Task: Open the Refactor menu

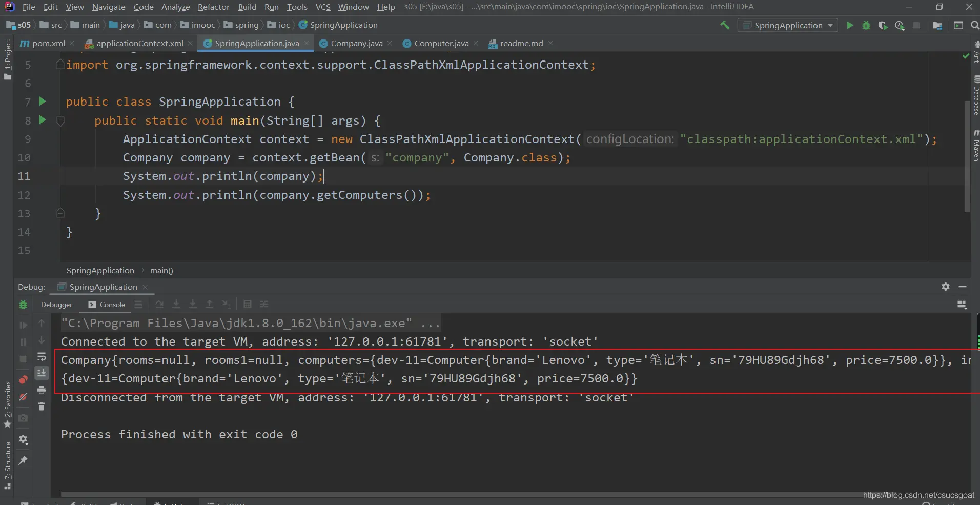Action: [x=213, y=7]
